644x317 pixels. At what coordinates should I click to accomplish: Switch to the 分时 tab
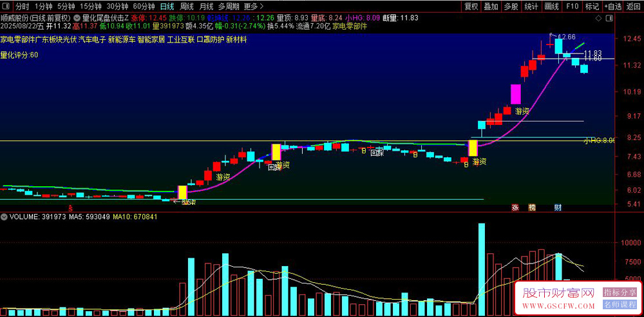(x=23, y=6)
